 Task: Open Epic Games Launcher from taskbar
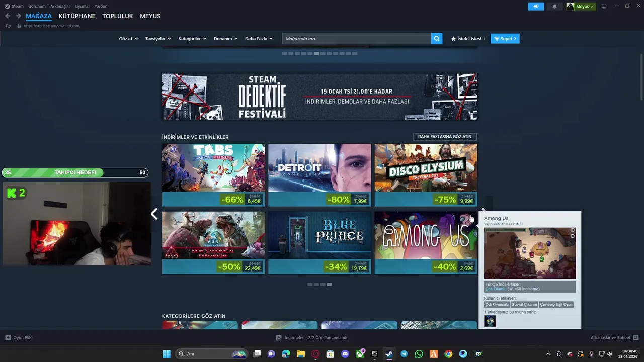pos(374,354)
